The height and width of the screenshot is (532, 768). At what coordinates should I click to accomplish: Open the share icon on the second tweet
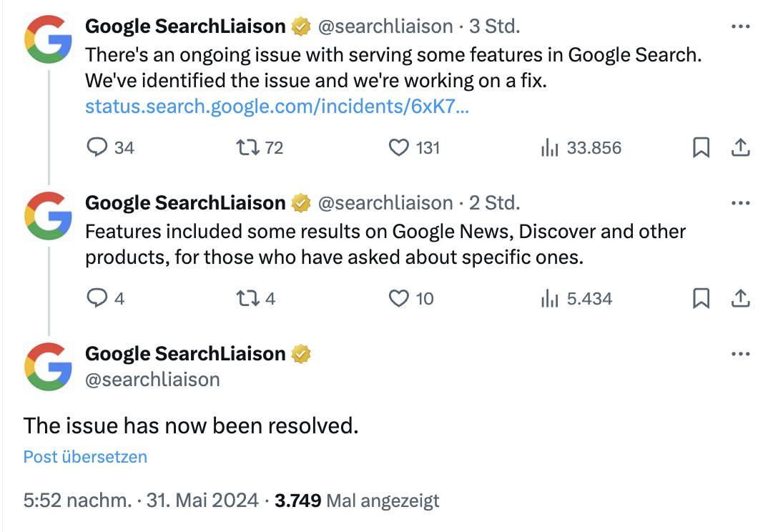(x=742, y=299)
